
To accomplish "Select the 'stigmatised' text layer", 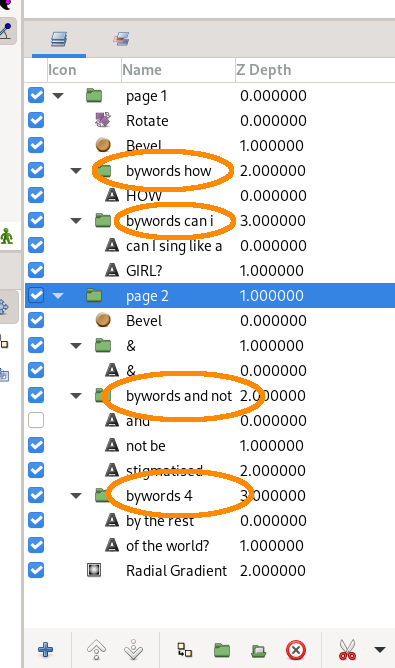I will [x=164, y=471].
